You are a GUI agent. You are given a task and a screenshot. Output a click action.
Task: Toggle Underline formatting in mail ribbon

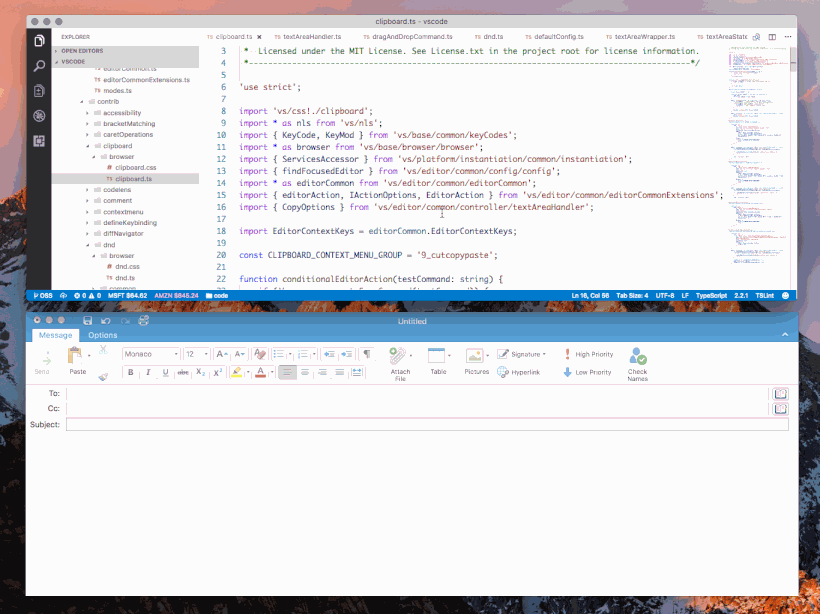166,372
